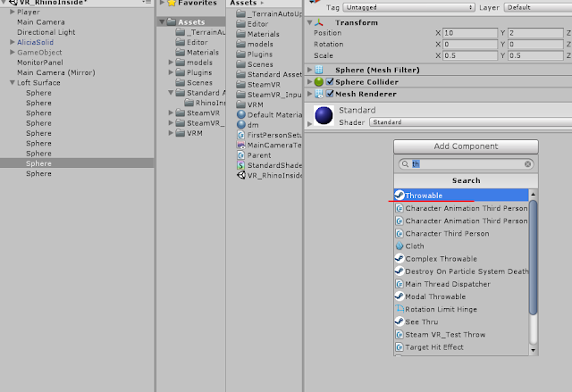
Task: Expand the Player object in Hierarchy
Action: point(12,12)
